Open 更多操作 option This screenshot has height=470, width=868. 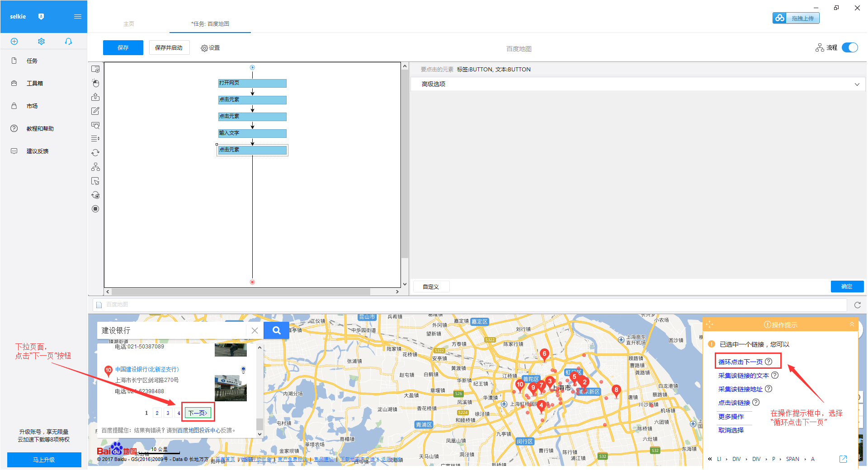tap(731, 417)
